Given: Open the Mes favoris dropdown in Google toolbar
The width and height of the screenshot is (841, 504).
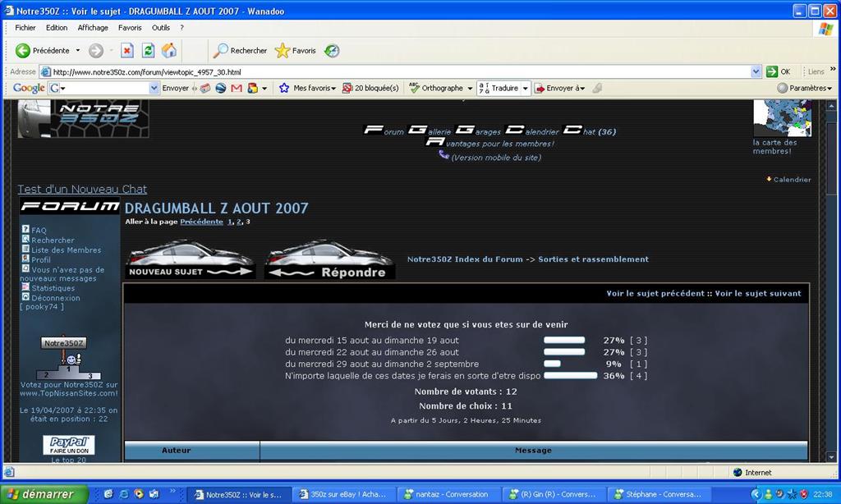Looking at the screenshot, I should (x=308, y=88).
